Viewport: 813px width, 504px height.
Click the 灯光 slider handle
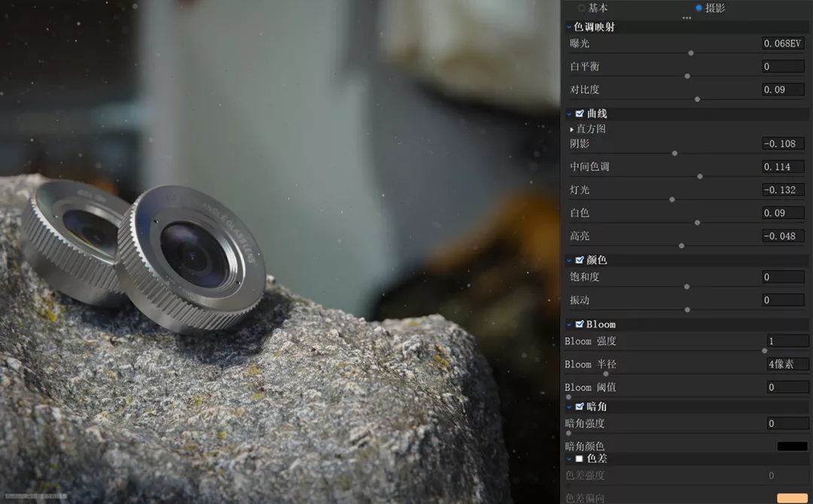pyautogui.click(x=672, y=199)
